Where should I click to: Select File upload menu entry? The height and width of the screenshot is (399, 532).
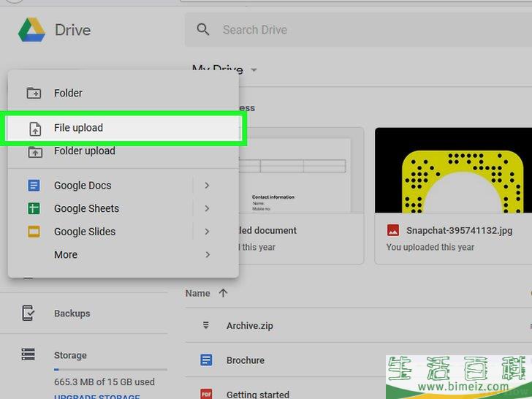[123, 128]
